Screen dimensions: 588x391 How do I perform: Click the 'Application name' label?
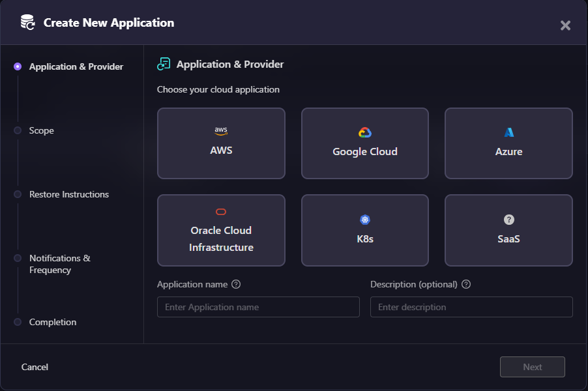pos(192,284)
